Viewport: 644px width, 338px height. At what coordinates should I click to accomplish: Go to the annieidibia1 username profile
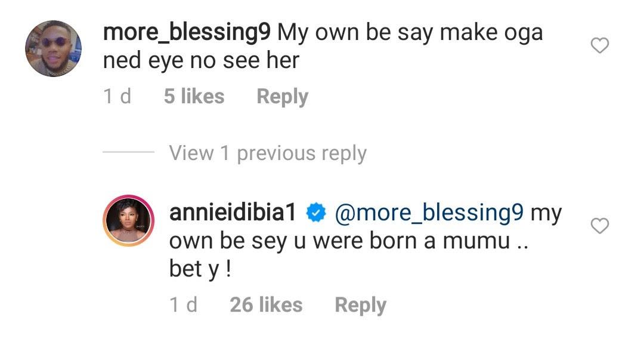tap(233, 213)
